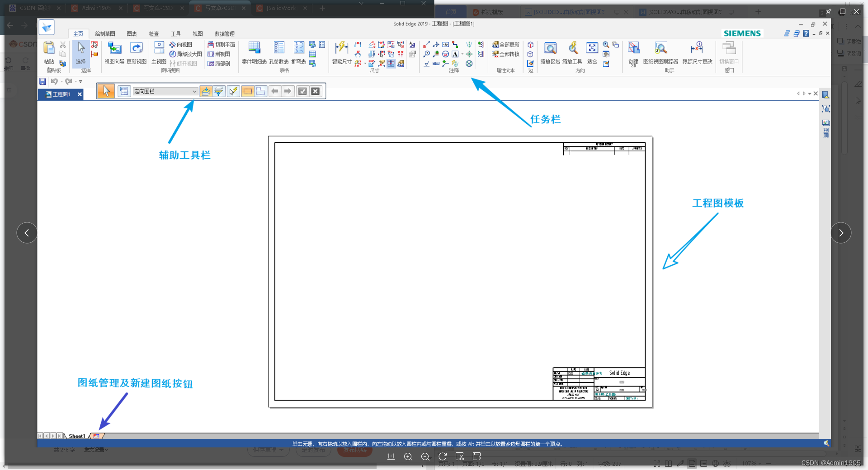Toggle the bottom-up selection layers button
Screen dimensions: 868x470
point(219,91)
